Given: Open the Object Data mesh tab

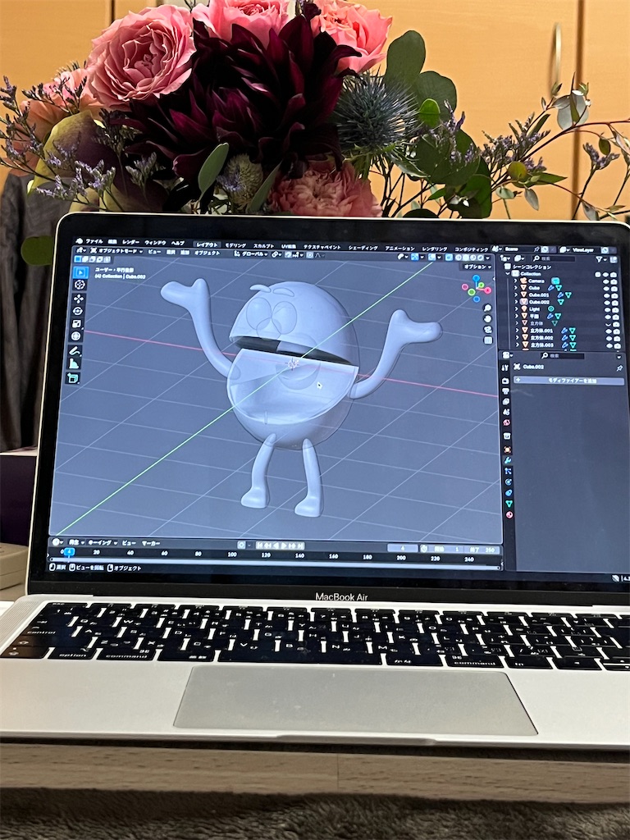Looking at the screenshot, I should click(x=509, y=504).
